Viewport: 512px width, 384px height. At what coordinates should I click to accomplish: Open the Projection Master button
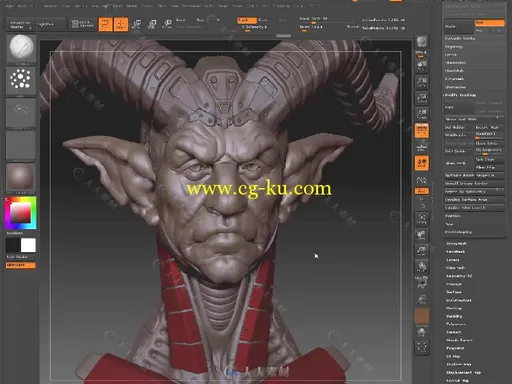tap(21, 24)
